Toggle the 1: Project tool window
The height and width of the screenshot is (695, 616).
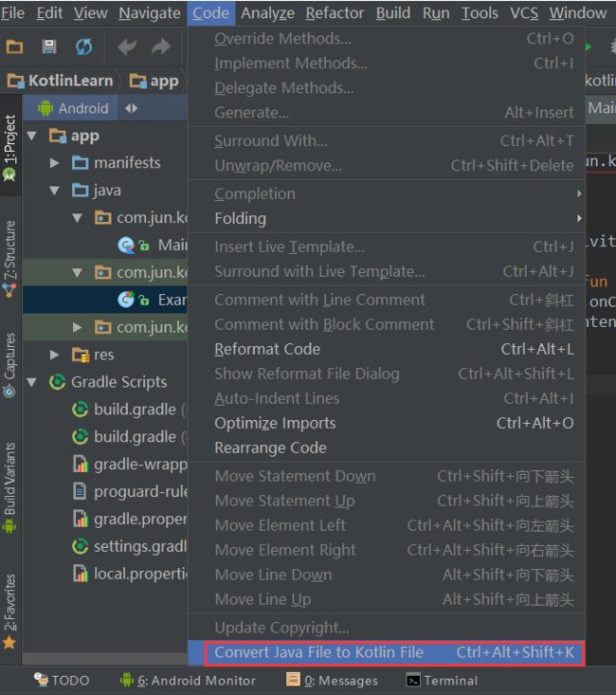tap(10, 147)
